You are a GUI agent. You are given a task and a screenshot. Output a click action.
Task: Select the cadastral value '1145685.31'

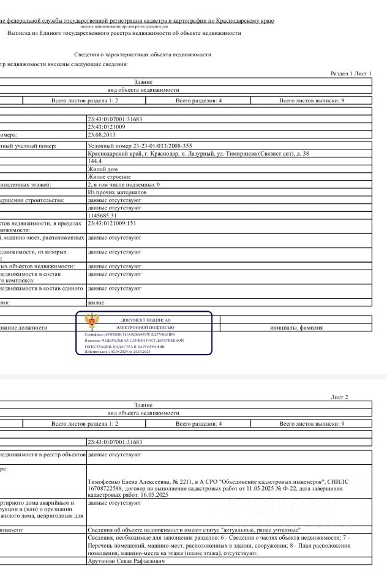point(102,216)
